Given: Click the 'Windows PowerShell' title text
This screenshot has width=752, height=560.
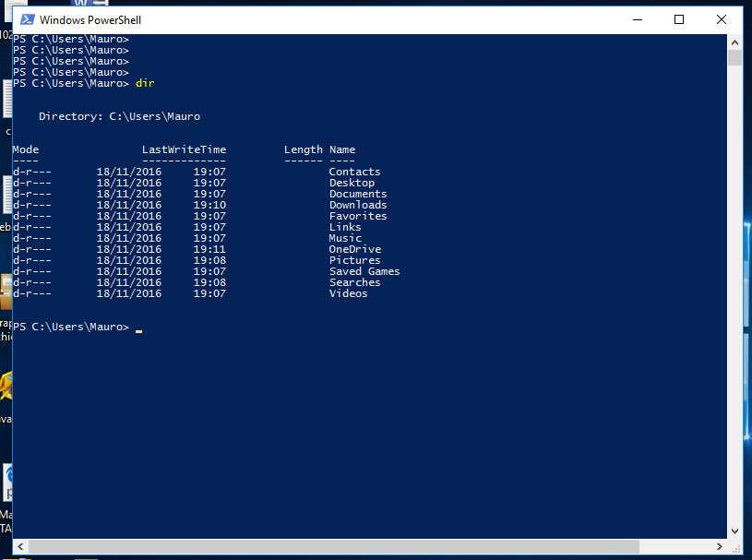Looking at the screenshot, I should click(90, 20).
